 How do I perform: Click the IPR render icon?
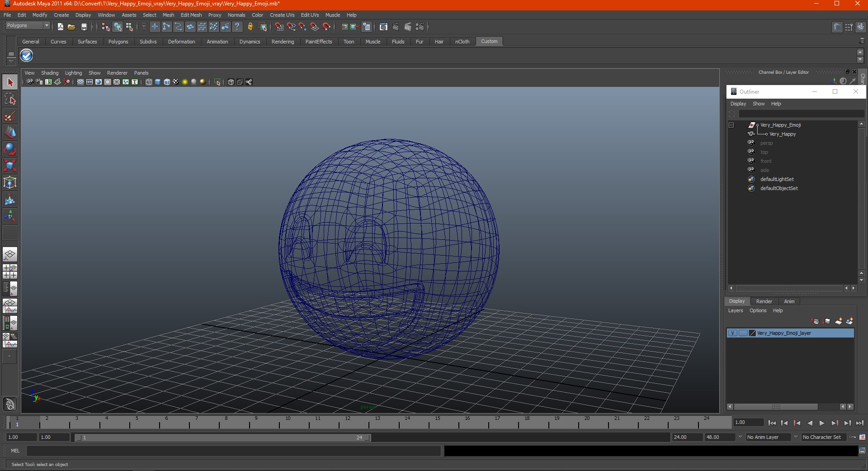point(408,27)
